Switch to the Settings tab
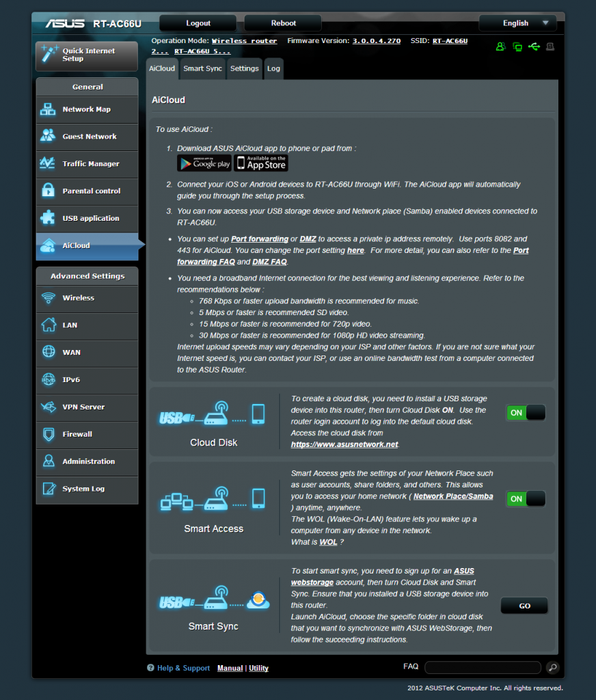The width and height of the screenshot is (596, 700). 245,69
